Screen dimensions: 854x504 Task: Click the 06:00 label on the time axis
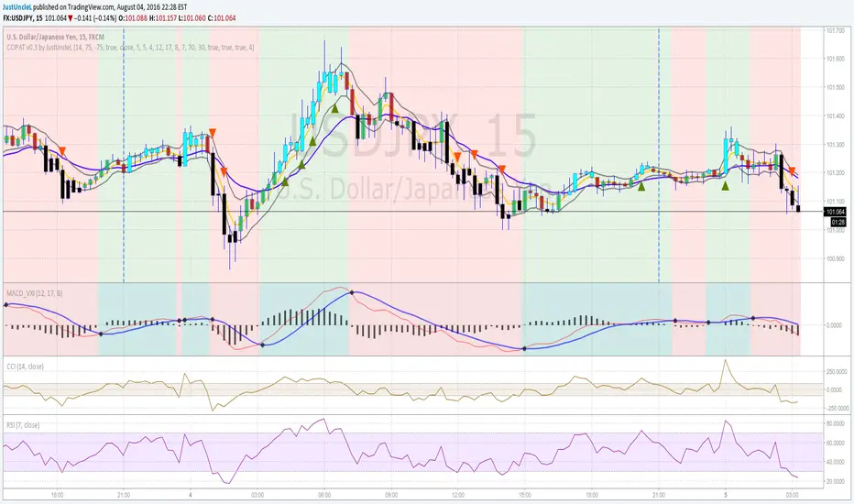tap(324, 495)
